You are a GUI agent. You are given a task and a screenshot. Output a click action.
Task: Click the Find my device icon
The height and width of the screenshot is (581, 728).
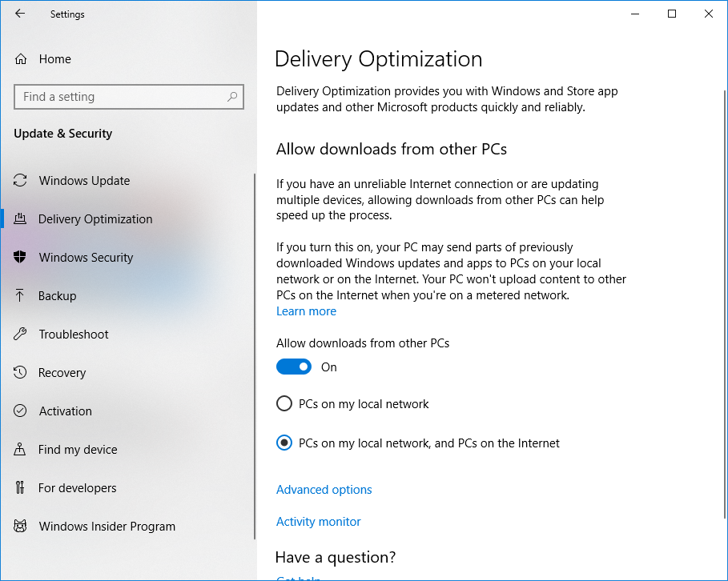coord(19,449)
